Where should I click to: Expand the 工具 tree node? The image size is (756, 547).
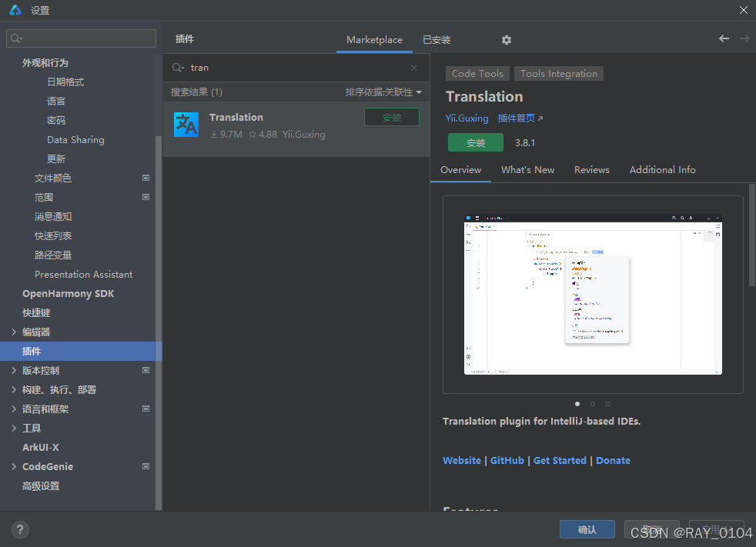(14, 428)
